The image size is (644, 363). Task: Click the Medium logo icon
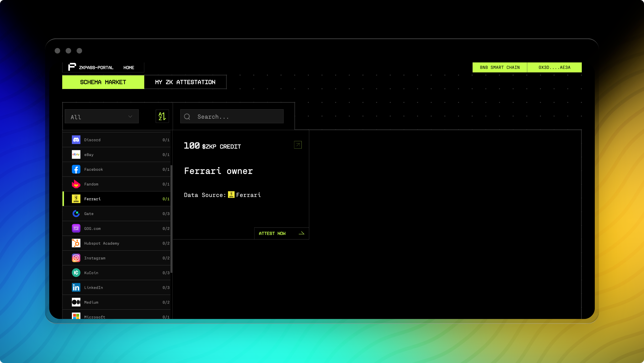click(76, 302)
